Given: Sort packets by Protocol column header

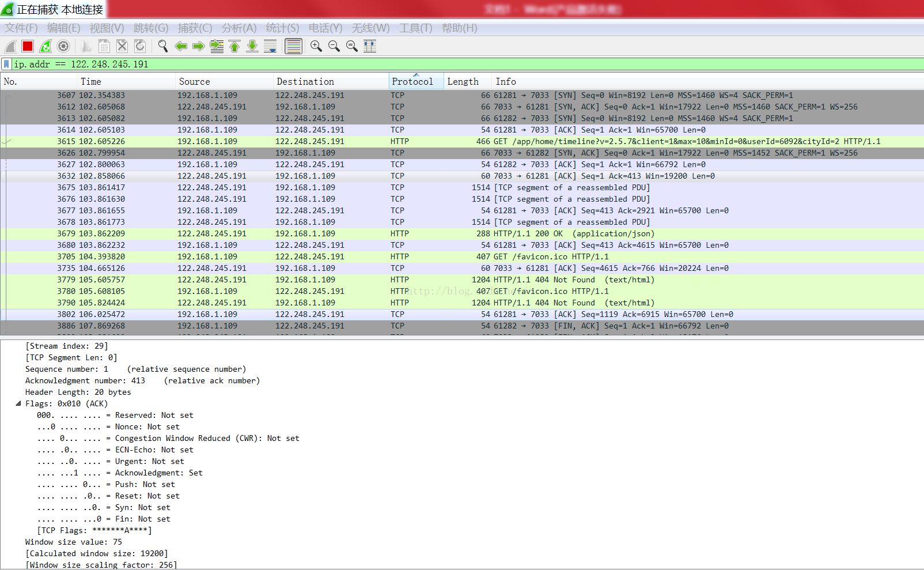Looking at the screenshot, I should (412, 81).
